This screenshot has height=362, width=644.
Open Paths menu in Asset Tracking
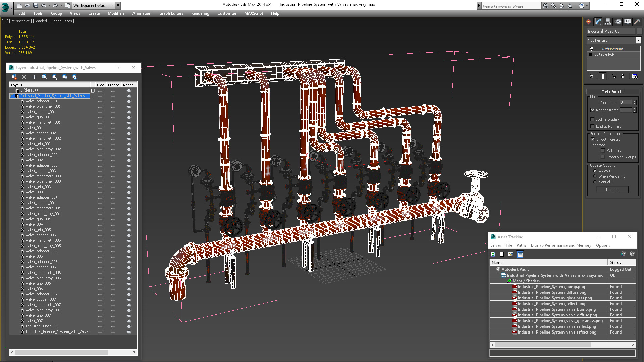pos(521,245)
